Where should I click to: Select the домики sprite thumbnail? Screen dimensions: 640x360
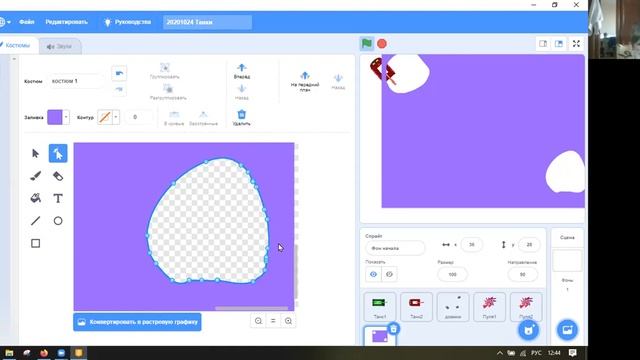click(453, 307)
